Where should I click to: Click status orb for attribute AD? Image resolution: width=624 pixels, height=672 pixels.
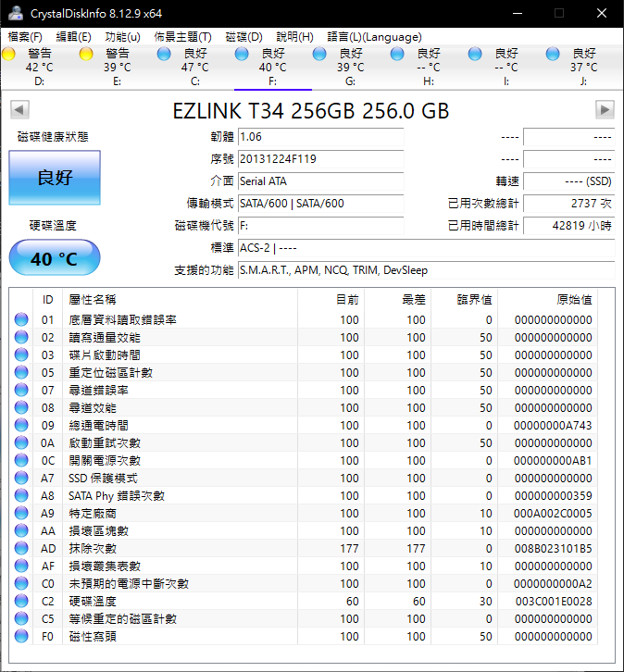point(21,548)
